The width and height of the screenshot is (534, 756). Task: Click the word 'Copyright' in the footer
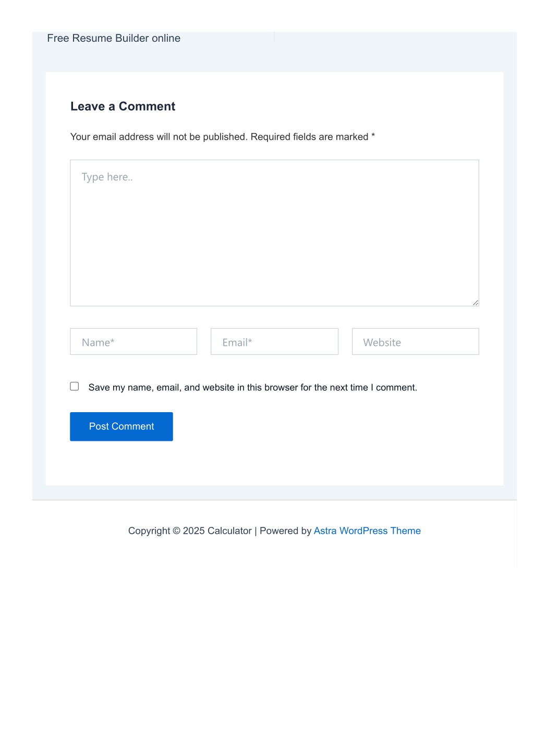149,531
